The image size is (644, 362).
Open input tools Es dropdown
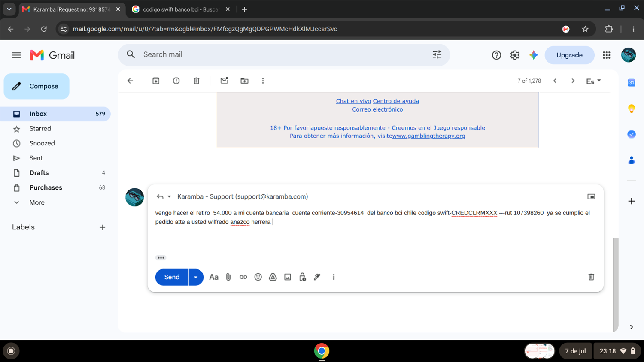pos(593,81)
